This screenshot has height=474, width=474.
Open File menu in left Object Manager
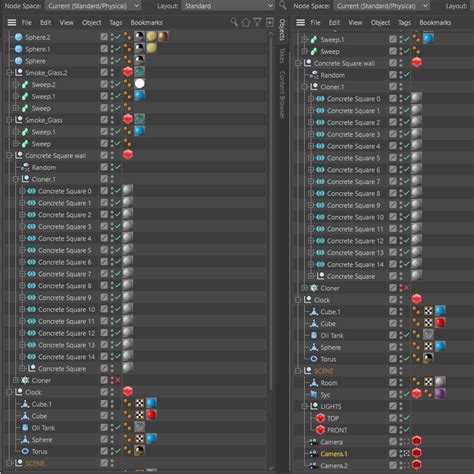pos(27,22)
